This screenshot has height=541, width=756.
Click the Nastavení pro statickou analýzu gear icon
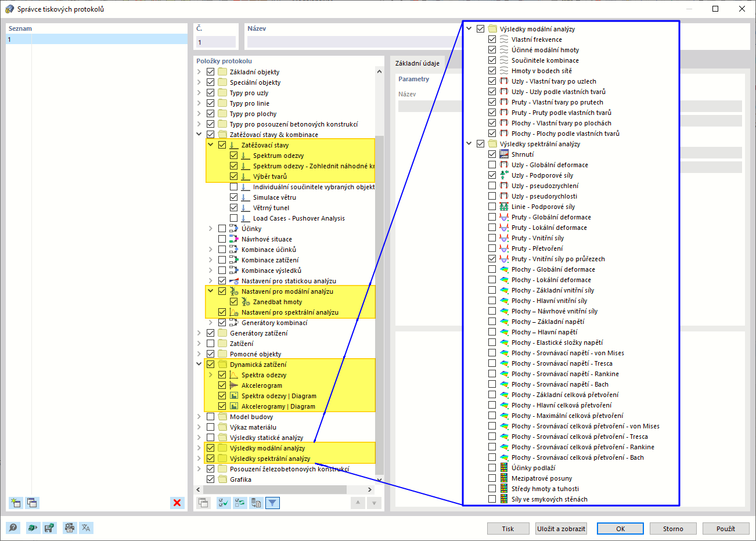coord(234,281)
